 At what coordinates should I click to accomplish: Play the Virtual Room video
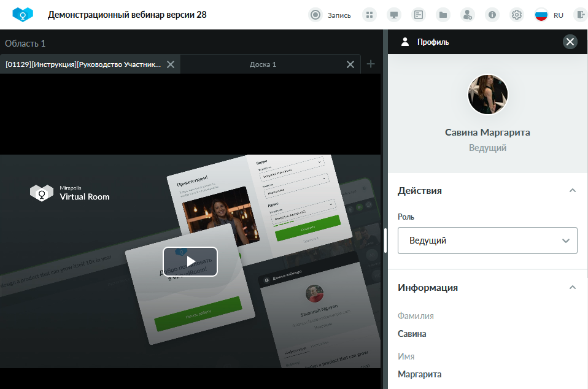tap(190, 261)
